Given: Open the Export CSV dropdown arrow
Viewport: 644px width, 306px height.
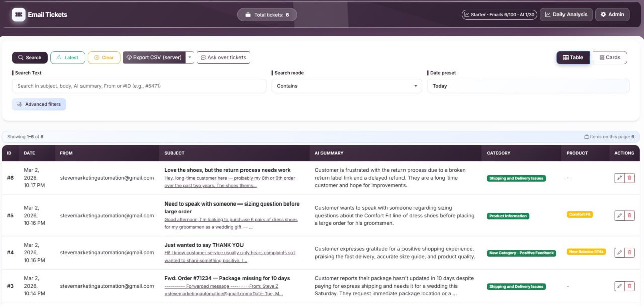Looking at the screenshot, I should pos(190,58).
